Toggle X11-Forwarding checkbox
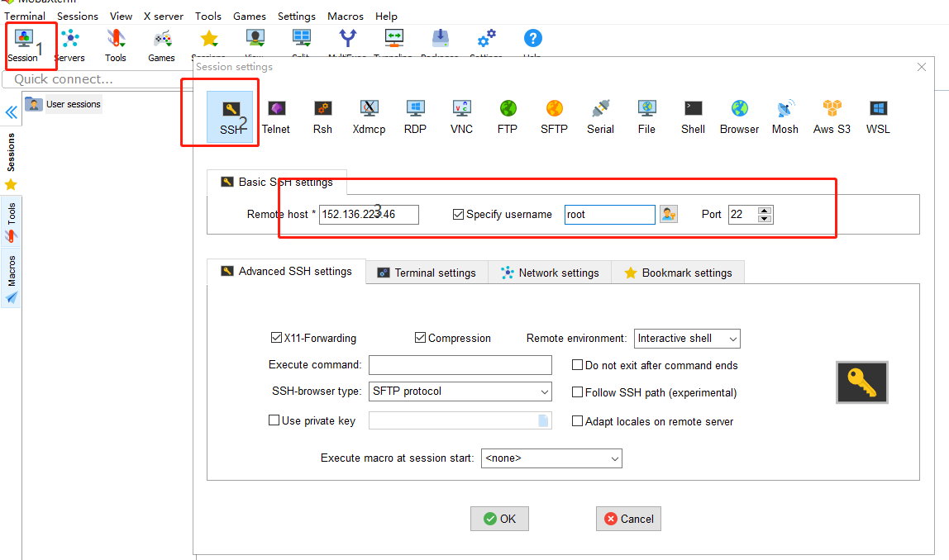949x560 pixels. click(x=277, y=338)
